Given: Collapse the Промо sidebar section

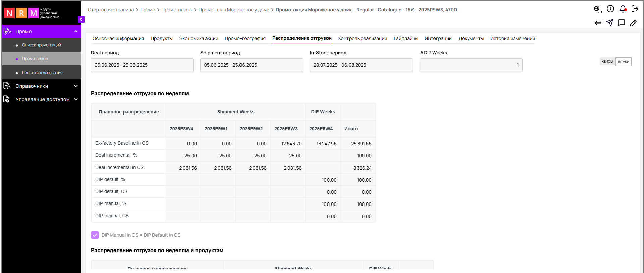Looking at the screenshot, I should [76, 31].
